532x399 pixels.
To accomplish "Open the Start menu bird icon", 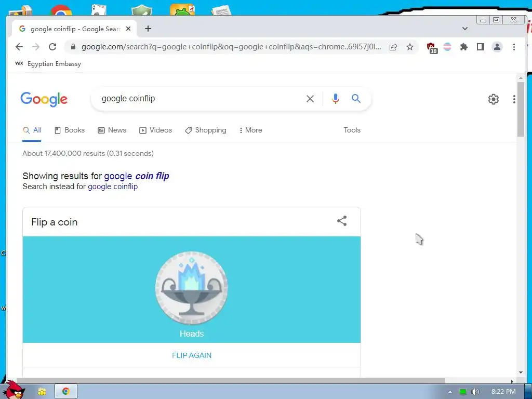I will (x=15, y=390).
